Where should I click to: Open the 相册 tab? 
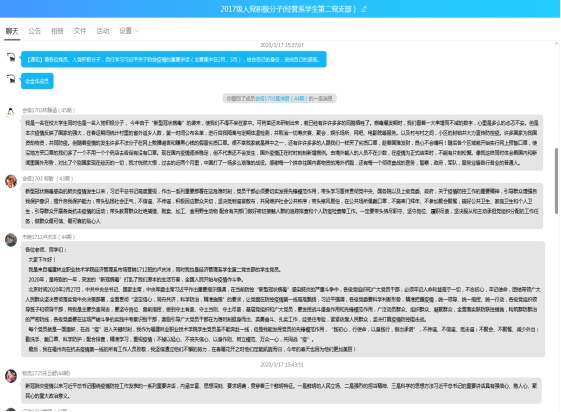pos(57,31)
